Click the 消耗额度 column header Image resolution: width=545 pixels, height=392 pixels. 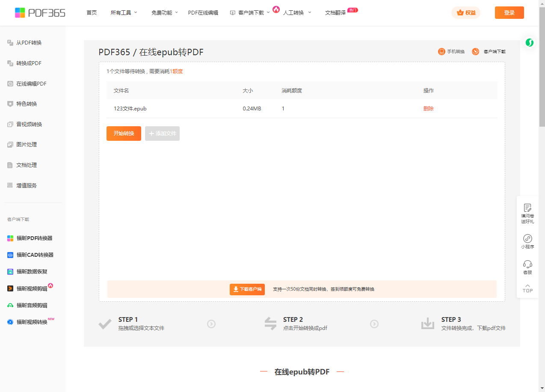(x=292, y=91)
